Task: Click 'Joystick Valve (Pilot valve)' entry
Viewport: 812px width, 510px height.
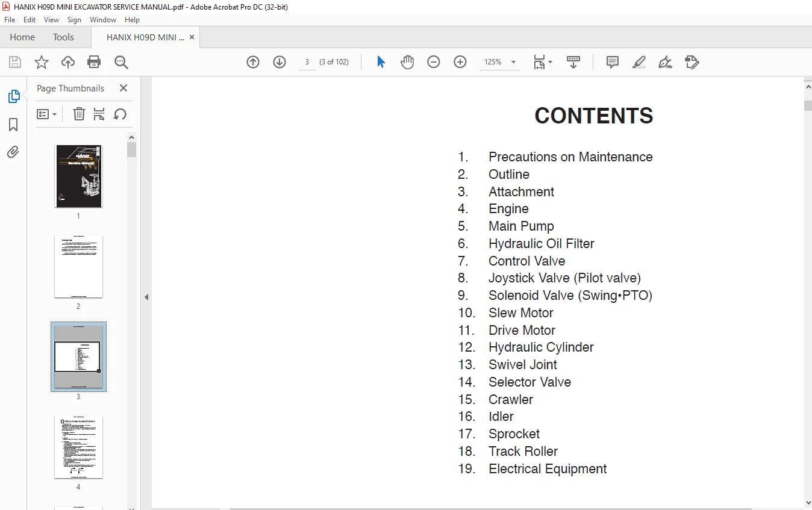Action: pyautogui.click(x=564, y=278)
